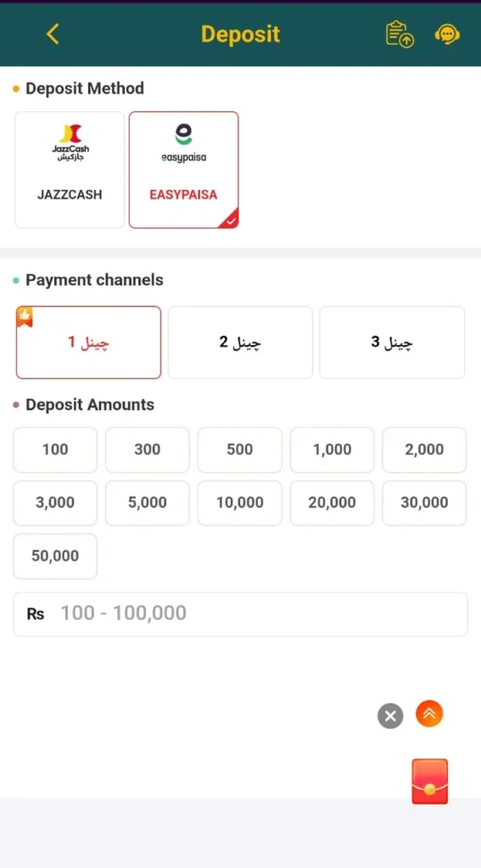The height and width of the screenshot is (868, 481).
Task: Choose the 50,000 deposit amount
Action: (x=55, y=556)
